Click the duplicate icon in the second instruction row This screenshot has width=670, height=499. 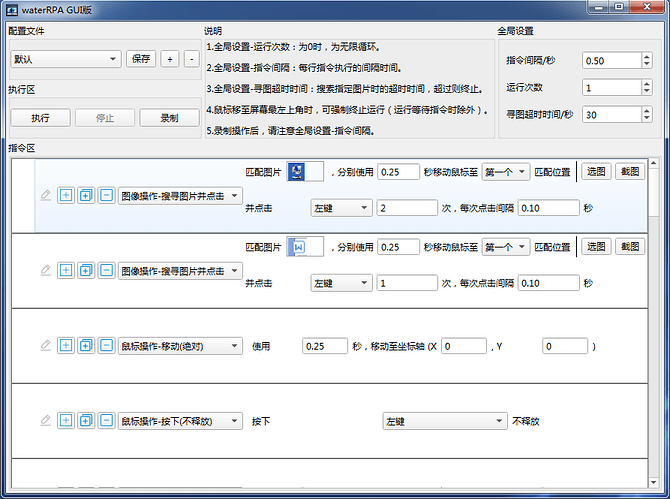pos(86,270)
